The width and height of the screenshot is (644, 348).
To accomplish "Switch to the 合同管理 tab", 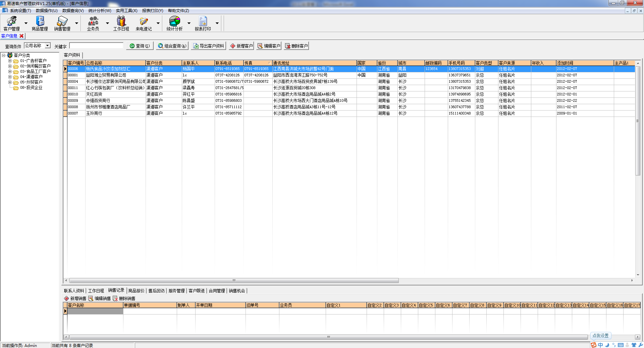I will pos(217,291).
